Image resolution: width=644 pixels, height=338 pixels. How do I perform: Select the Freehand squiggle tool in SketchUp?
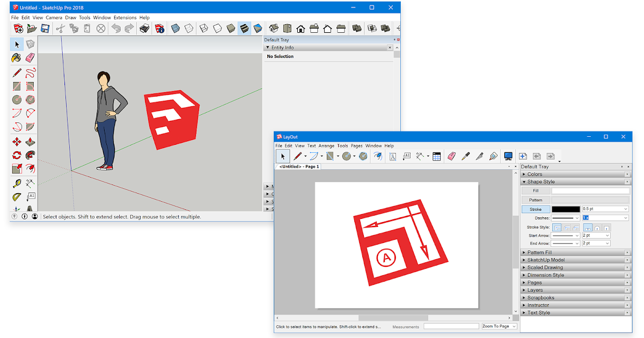(31, 72)
